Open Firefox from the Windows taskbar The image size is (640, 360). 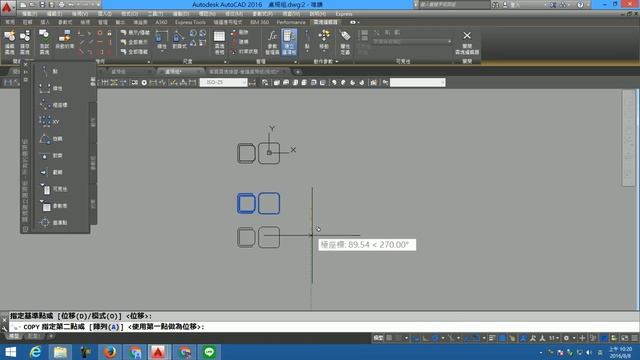(110, 352)
